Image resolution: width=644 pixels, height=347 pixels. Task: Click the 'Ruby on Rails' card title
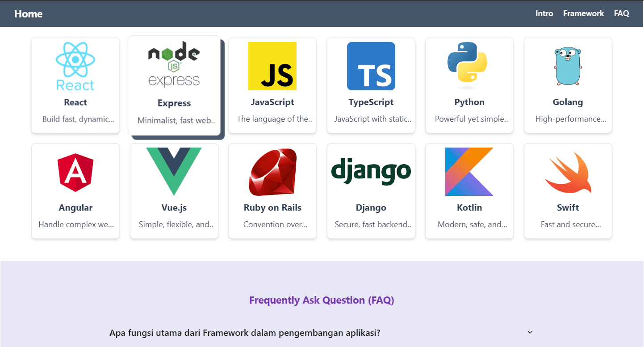[272, 207]
